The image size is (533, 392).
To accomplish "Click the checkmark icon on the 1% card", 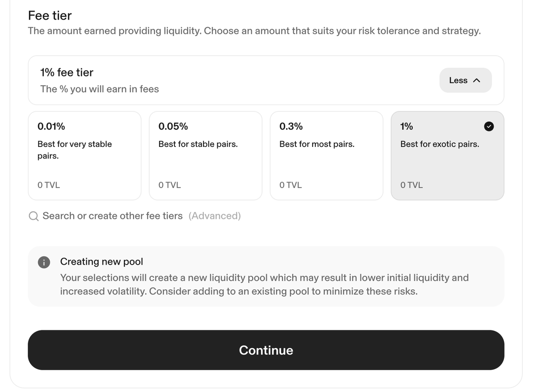I will (489, 127).
